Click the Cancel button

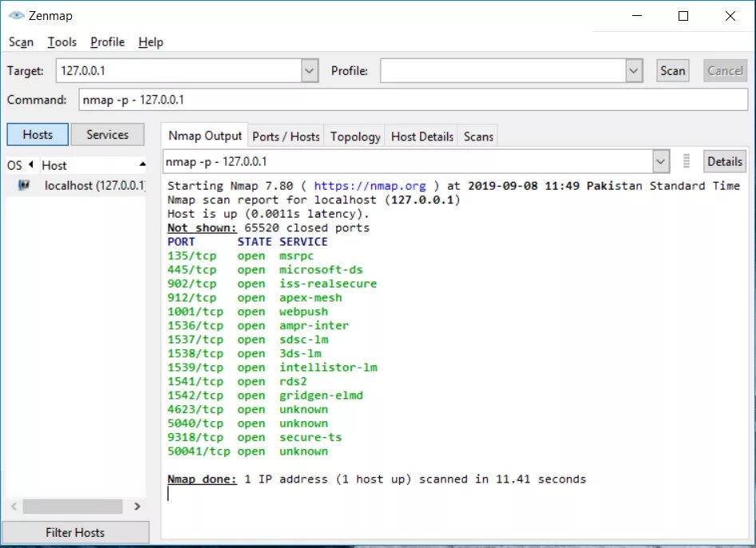pos(725,71)
